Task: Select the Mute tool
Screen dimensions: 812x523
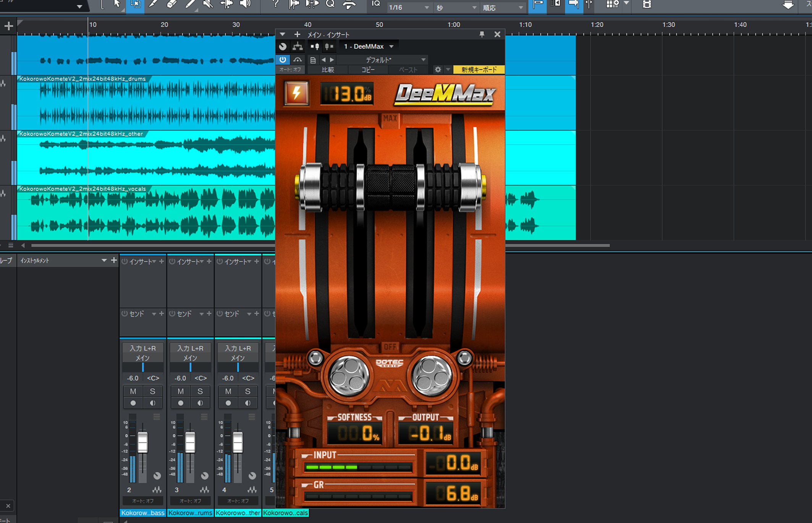Action: [x=208, y=4]
